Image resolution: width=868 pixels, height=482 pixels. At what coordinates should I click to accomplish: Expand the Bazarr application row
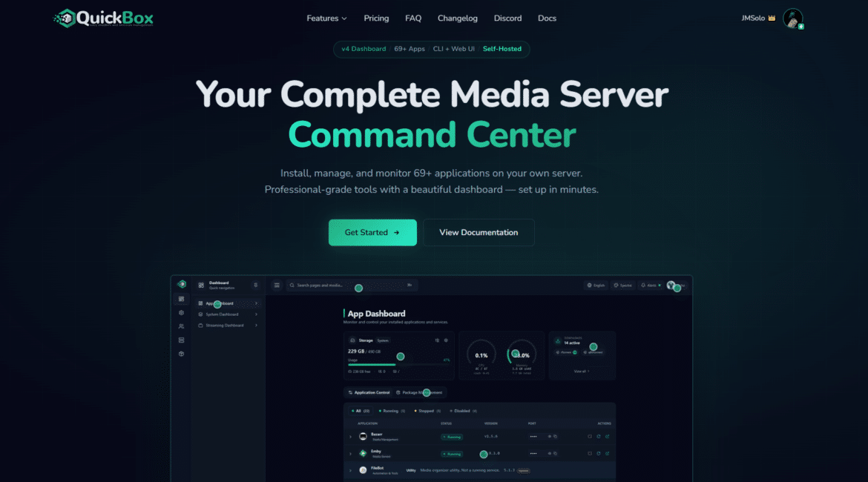coord(350,437)
